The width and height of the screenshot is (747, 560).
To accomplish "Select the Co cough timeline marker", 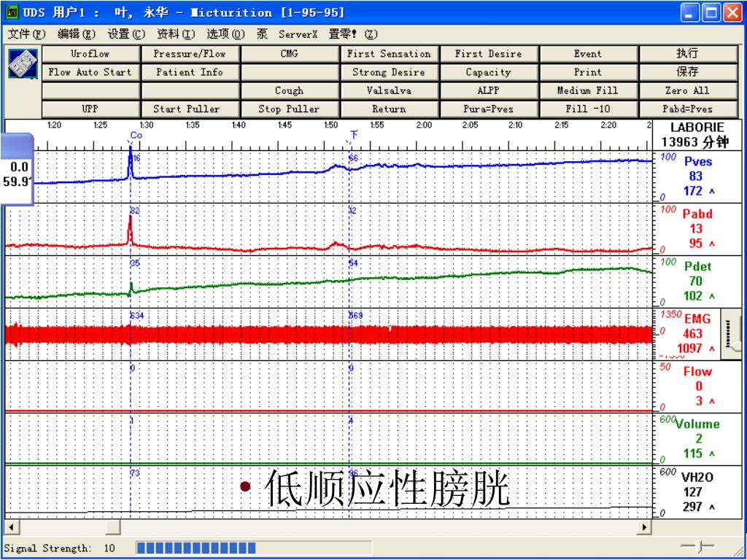I will [136, 136].
